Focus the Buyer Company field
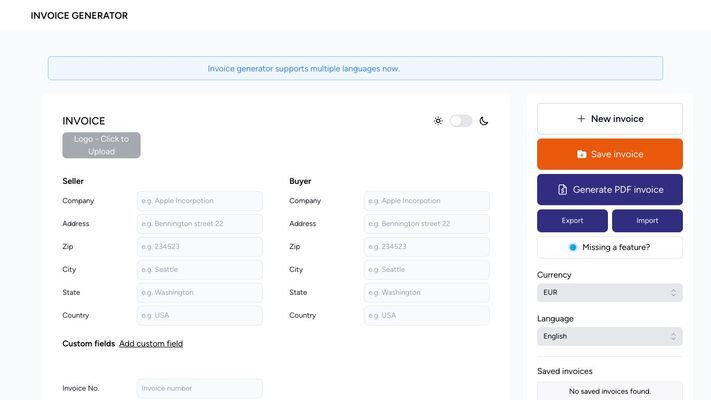This screenshot has height=400, width=711. point(427,201)
